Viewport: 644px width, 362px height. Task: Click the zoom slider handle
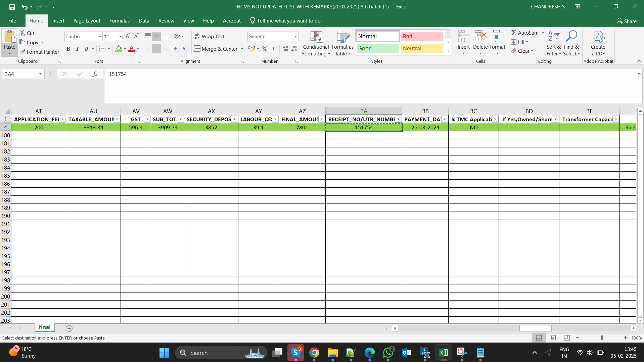coord(601,338)
